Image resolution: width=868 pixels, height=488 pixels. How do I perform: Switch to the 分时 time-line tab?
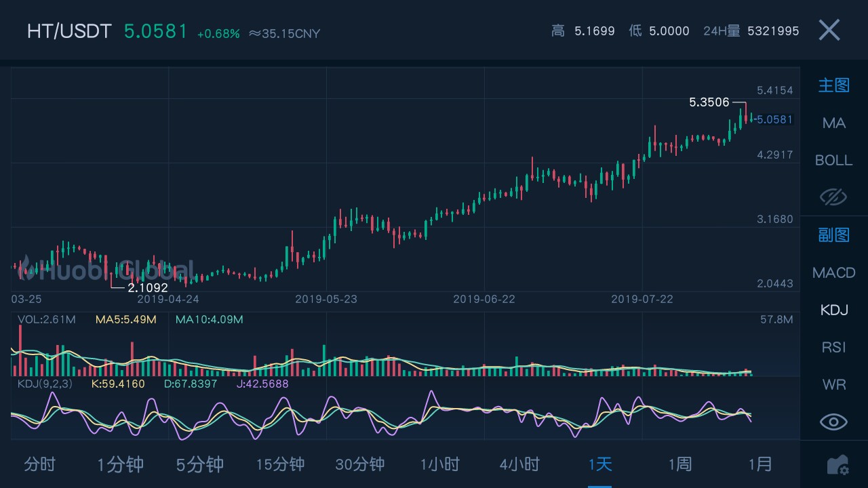40,464
